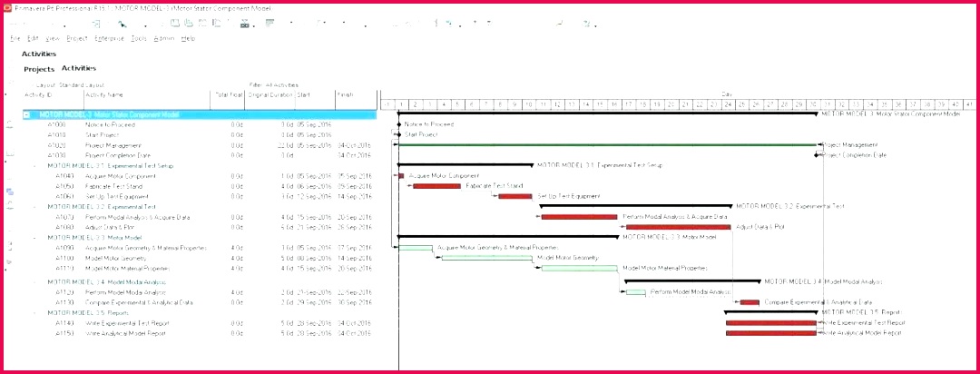Select activity A1010 Start Project
The width and height of the screenshot is (980, 374).
[x=200, y=134]
